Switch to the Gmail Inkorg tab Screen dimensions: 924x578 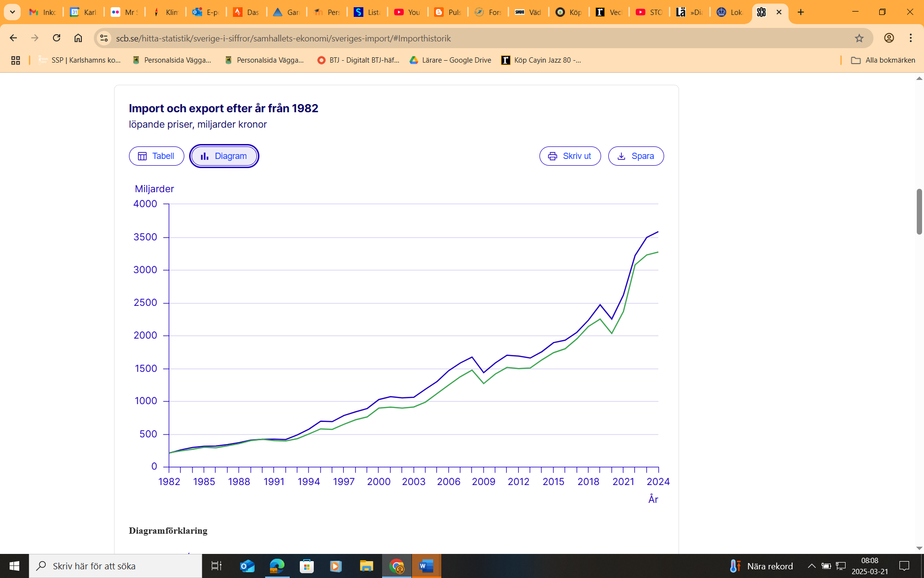tap(42, 12)
